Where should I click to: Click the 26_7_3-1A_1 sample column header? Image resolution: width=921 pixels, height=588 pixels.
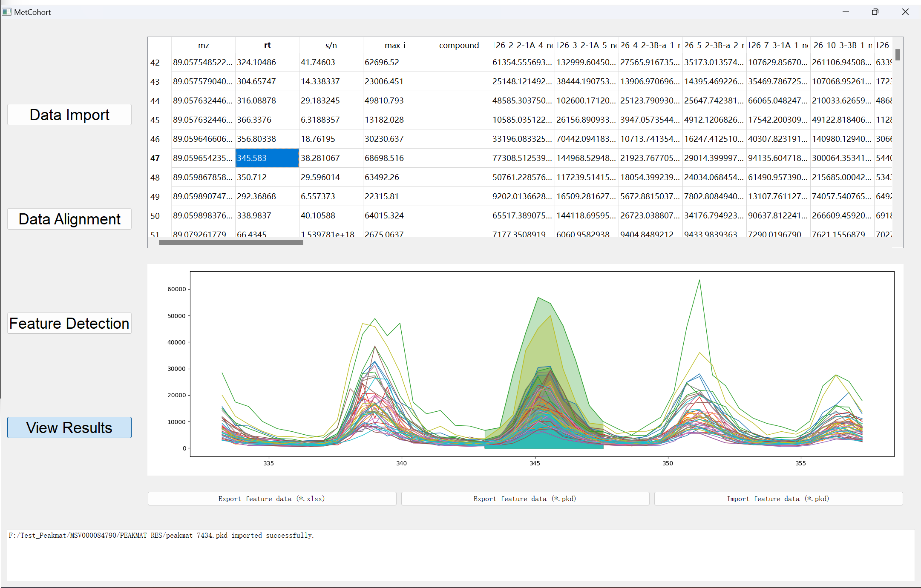(778, 45)
